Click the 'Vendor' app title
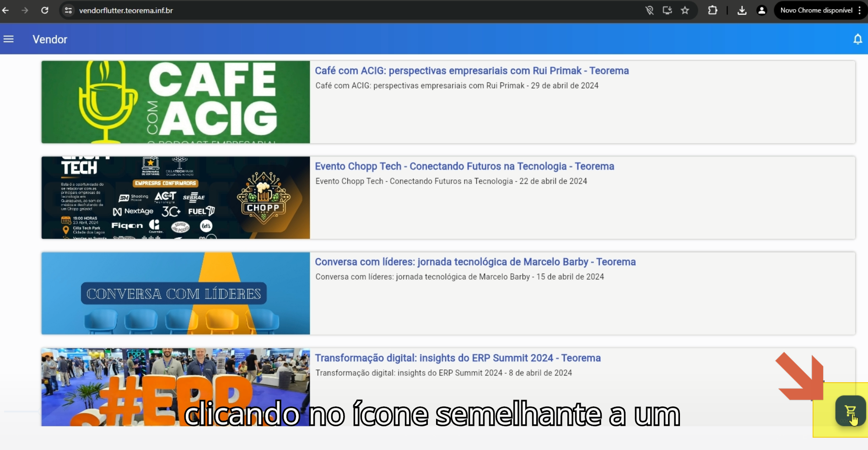Viewport: 868px width, 450px height. click(50, 39)
